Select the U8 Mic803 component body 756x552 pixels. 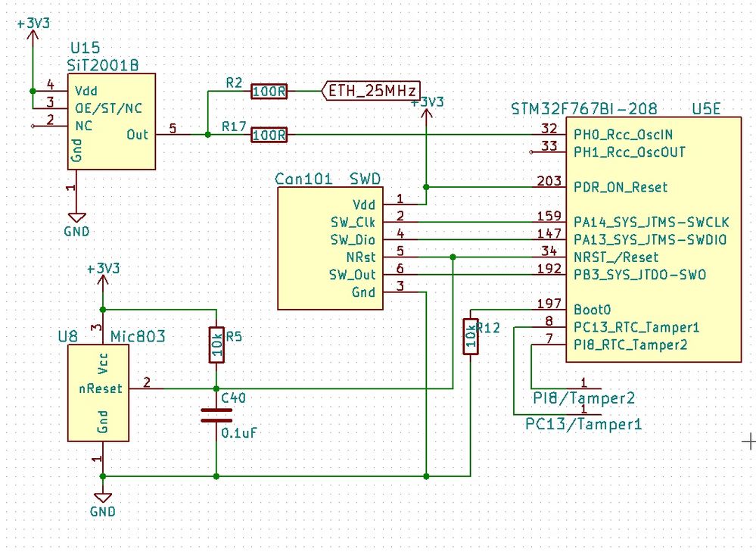(x=98, y=393)
